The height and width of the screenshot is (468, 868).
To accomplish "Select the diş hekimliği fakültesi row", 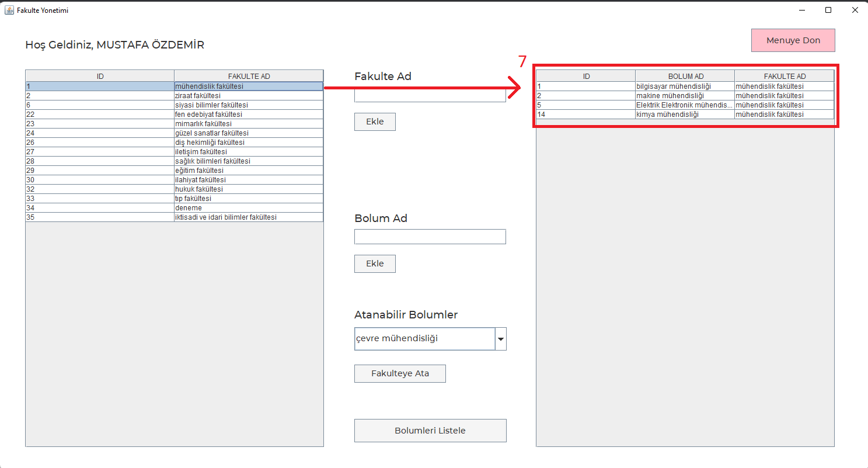I will (174, 142).
